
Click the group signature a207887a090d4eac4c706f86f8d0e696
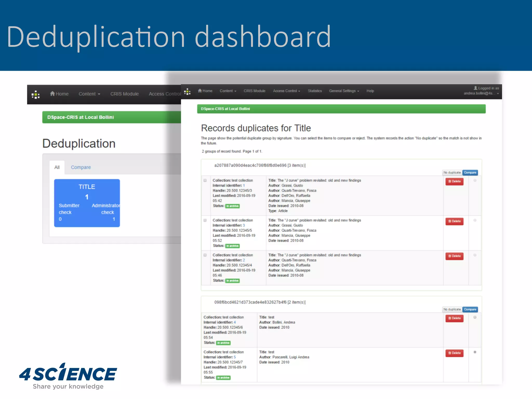250,165
